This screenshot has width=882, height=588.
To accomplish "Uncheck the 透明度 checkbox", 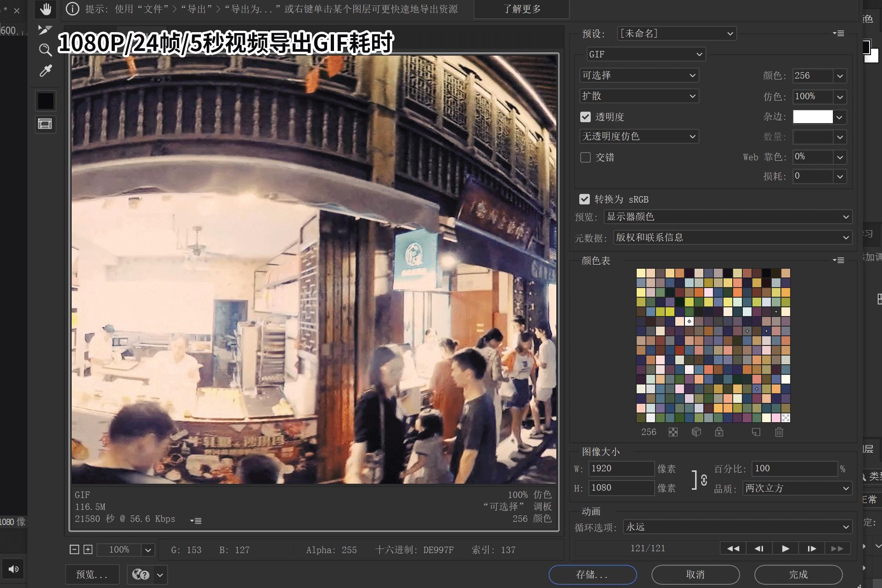I will click(585, 117).
